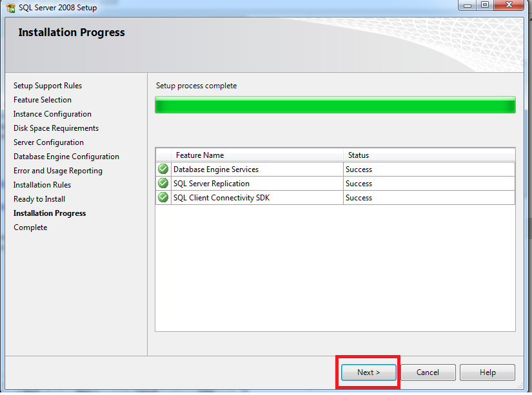Select the Setup Support Rules step
Viewport: 532px width, 395px height.
pyautogui.click(x=48, y=86)
